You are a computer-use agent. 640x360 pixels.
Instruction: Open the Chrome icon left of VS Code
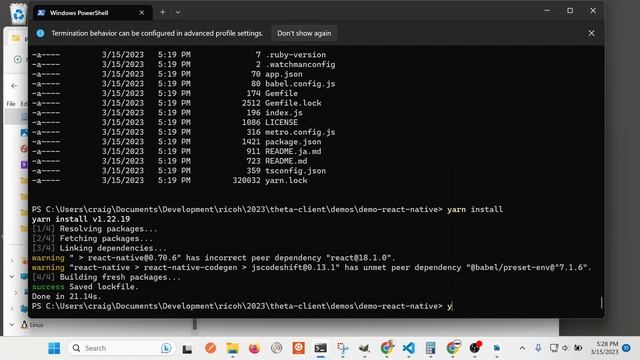(387, 348)
